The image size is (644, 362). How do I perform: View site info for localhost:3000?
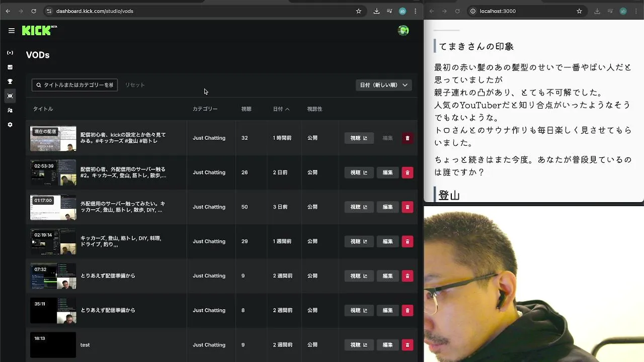473,11
